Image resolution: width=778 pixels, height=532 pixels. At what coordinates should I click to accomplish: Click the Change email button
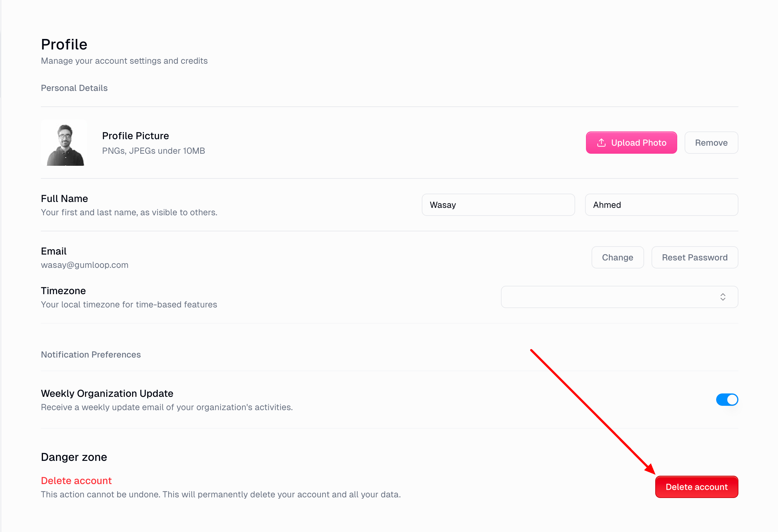[x=617, y=257]
